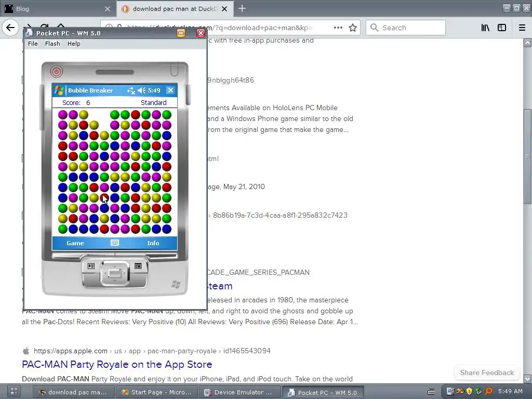Open the File menu in Pocket PC window

coord(33,44)
